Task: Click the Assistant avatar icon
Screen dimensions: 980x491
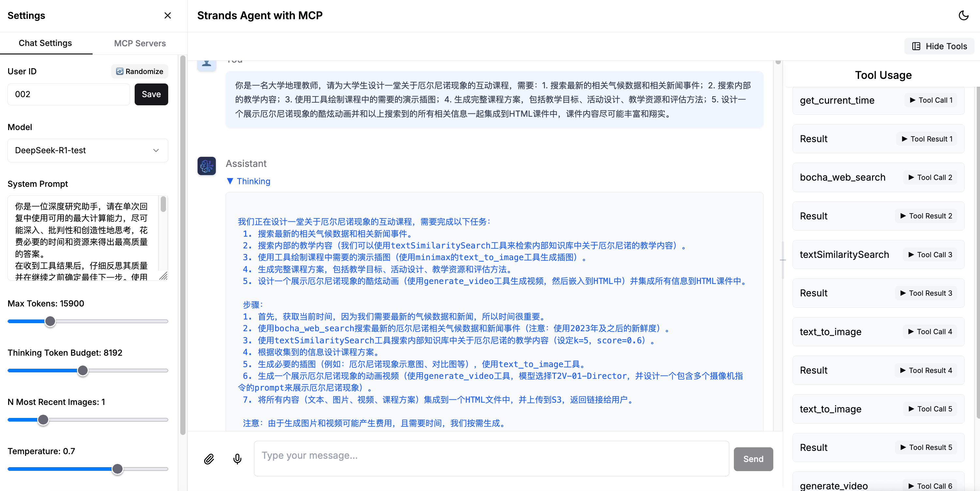Action: pyautogui.click(x=207, y=166)
